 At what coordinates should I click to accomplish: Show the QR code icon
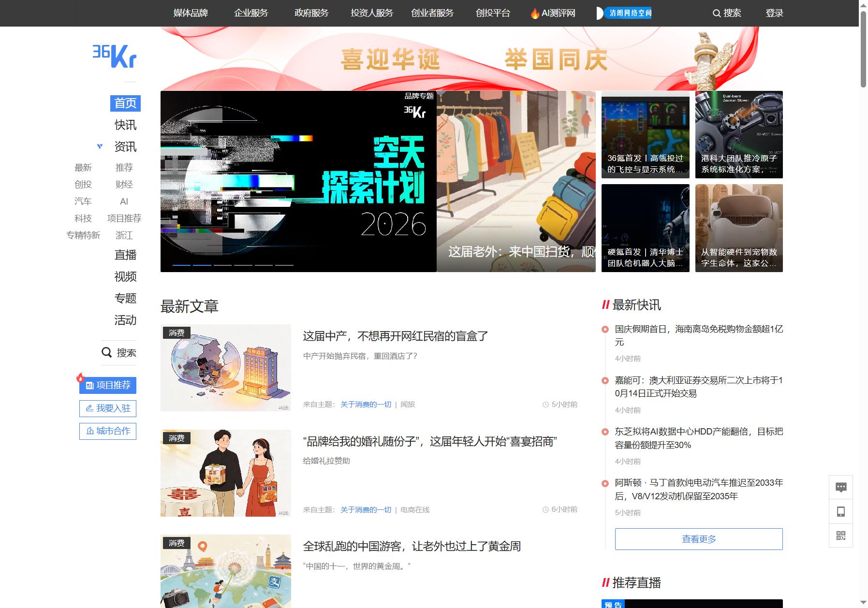pyautogui.click(x=841, y=536)
